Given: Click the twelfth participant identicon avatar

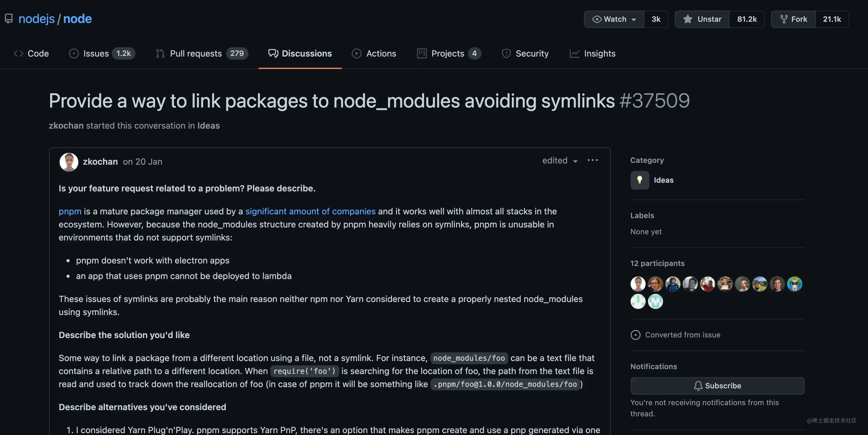Looking at the screenshot, I should tap(656, 301).
